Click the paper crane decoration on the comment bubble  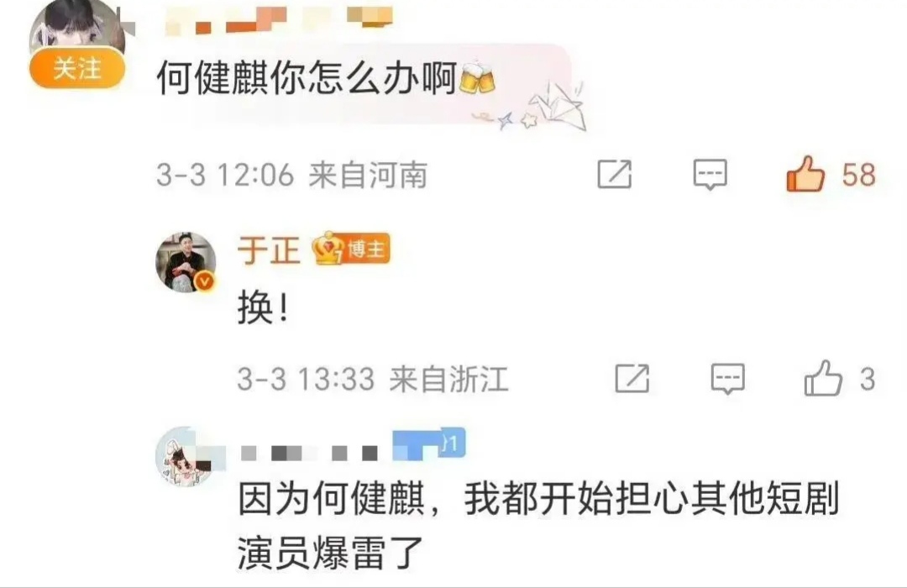click(x=555, y=106)
